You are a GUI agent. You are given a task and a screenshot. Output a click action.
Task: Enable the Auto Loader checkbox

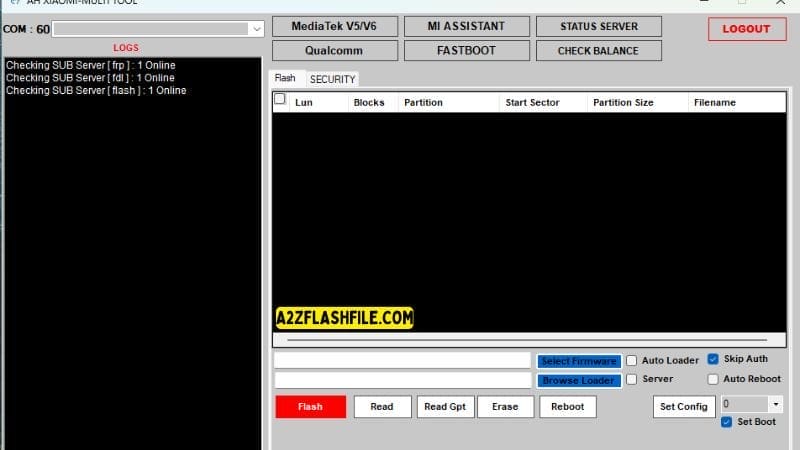632,361
